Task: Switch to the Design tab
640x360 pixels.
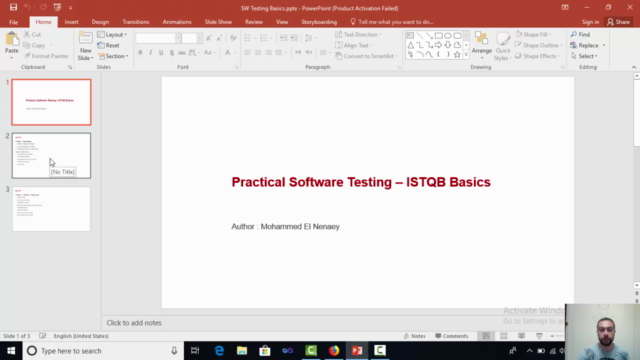Action: click(100, 22)
